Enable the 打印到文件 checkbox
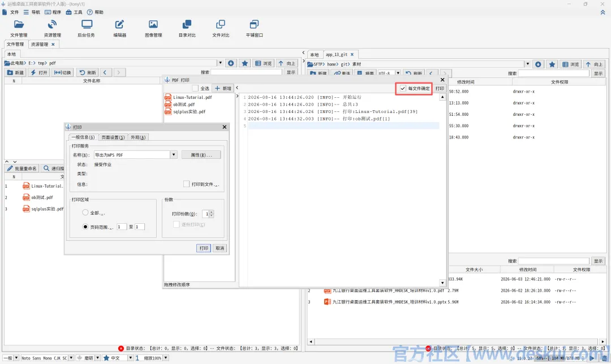Viewport: 611px width, 364px height. point(186,184)
